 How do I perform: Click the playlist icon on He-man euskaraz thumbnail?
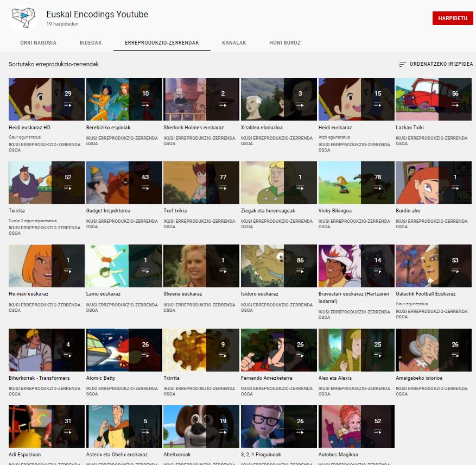click(68, 271)
